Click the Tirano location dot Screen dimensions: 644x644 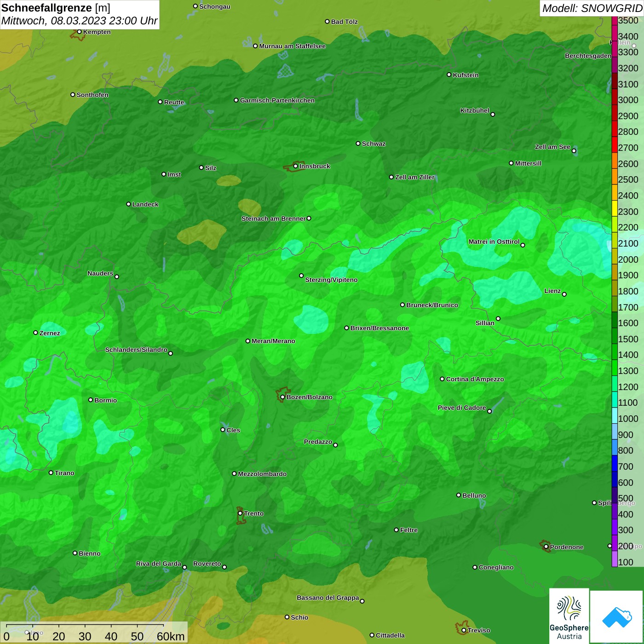pyautogui.click(x=51, y=472)
